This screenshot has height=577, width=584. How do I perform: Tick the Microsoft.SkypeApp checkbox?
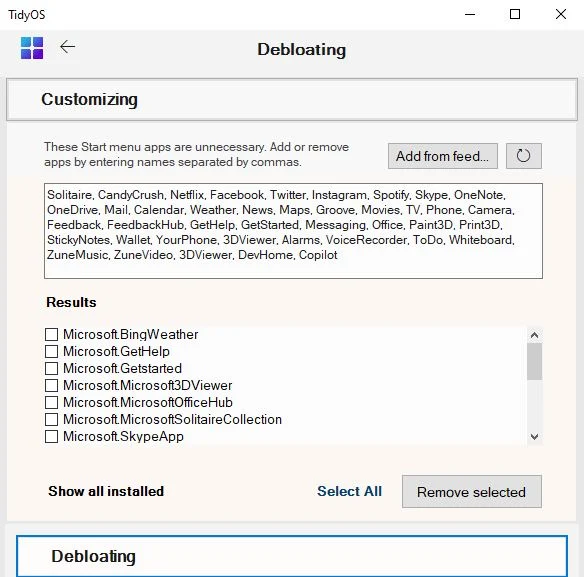click(51, 436)
